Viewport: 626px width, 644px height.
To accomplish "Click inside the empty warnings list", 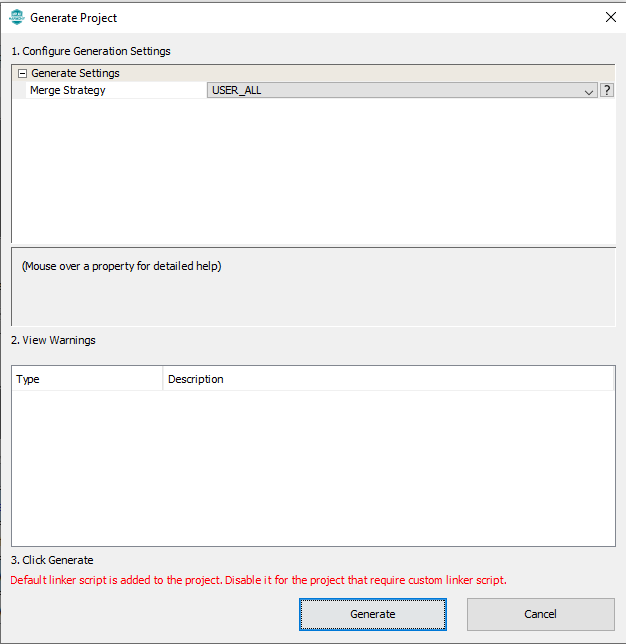I will pos(312,465).
